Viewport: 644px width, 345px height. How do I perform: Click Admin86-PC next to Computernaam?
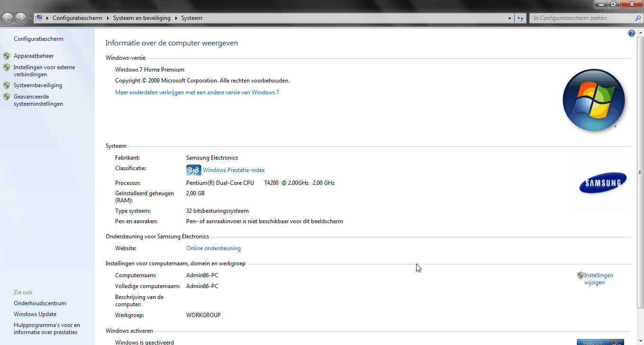coord(202,275)
